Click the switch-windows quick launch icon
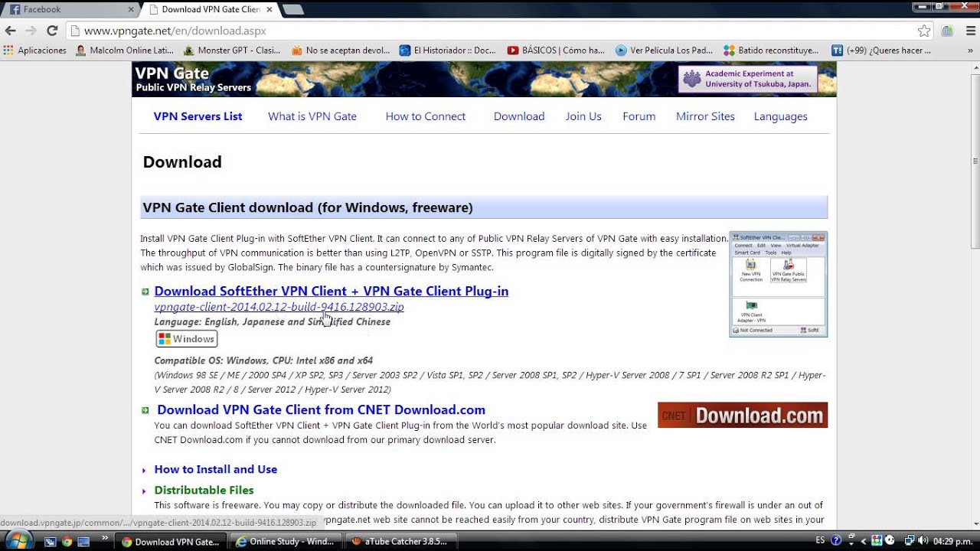Screen dimensions: 980x551 [50, 541]
